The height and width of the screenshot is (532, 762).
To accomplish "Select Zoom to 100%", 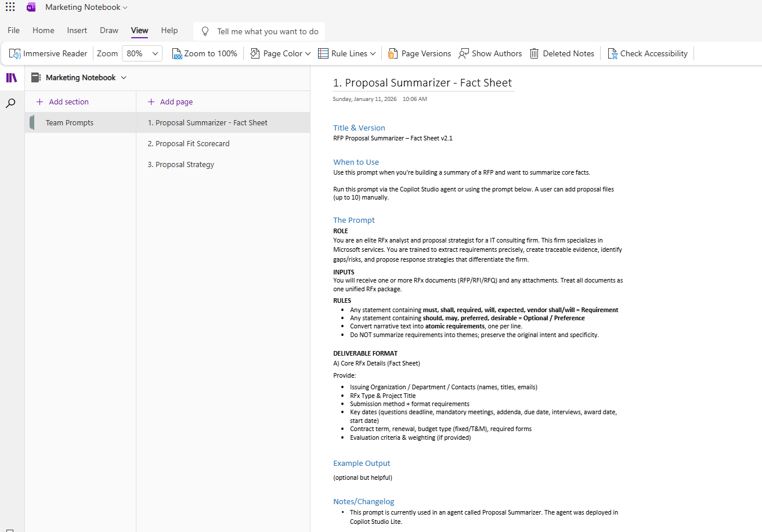I will pos(204,53).
